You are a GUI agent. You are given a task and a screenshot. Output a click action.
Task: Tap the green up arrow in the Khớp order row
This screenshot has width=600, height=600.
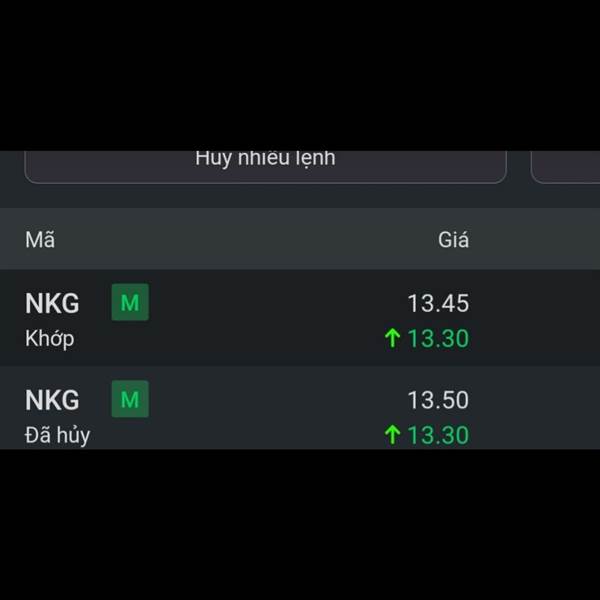[x=392, y=338]
